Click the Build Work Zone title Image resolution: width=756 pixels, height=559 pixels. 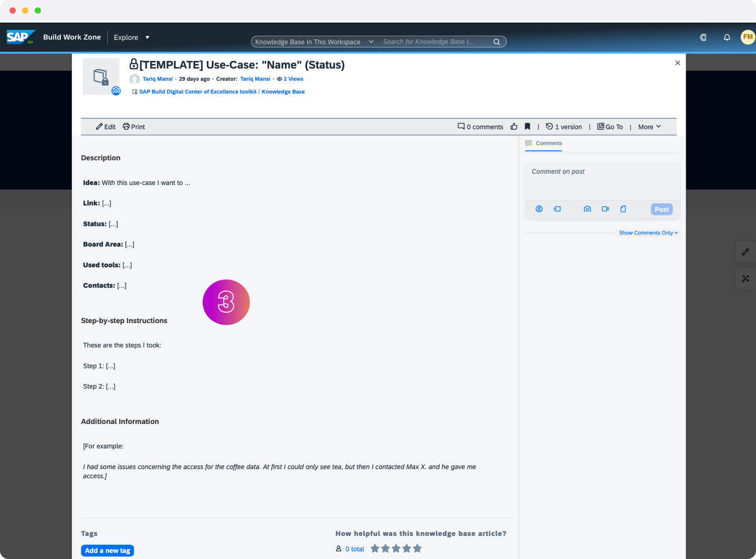click(x=72, y=37)
